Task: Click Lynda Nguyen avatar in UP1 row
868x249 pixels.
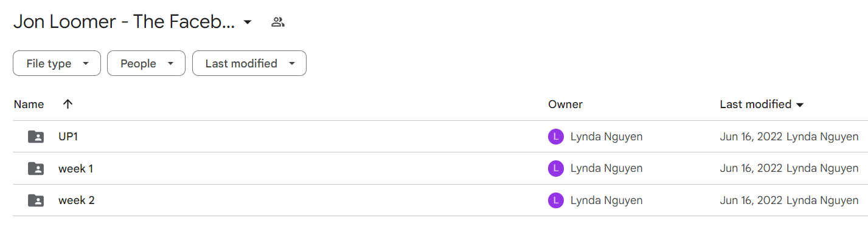Action: tap(556, 137)
